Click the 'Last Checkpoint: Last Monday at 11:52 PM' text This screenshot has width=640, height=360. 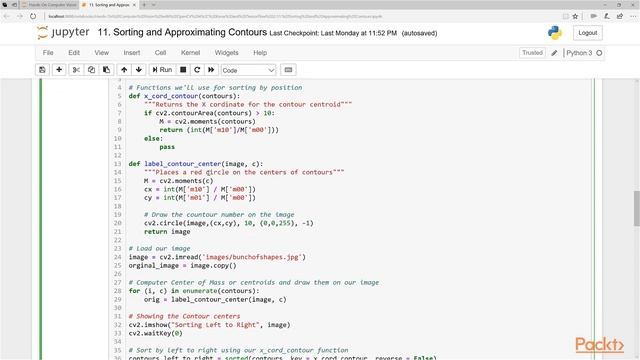(333, 33)
